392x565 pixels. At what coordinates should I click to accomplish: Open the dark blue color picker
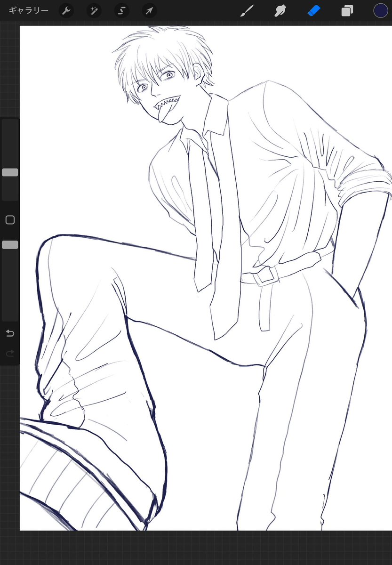[x=381, y=10]
